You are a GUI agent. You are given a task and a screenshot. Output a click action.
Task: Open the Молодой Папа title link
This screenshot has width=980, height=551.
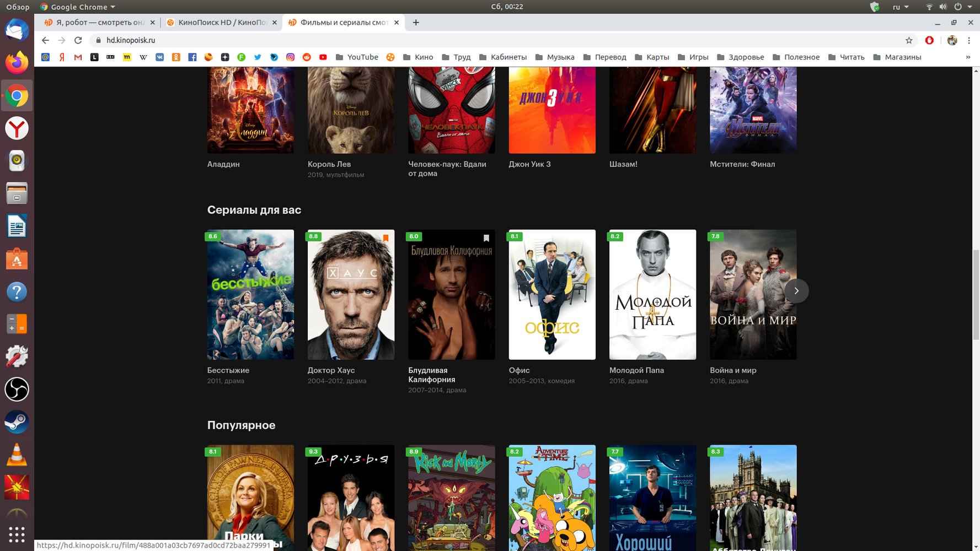pos(636,370)
